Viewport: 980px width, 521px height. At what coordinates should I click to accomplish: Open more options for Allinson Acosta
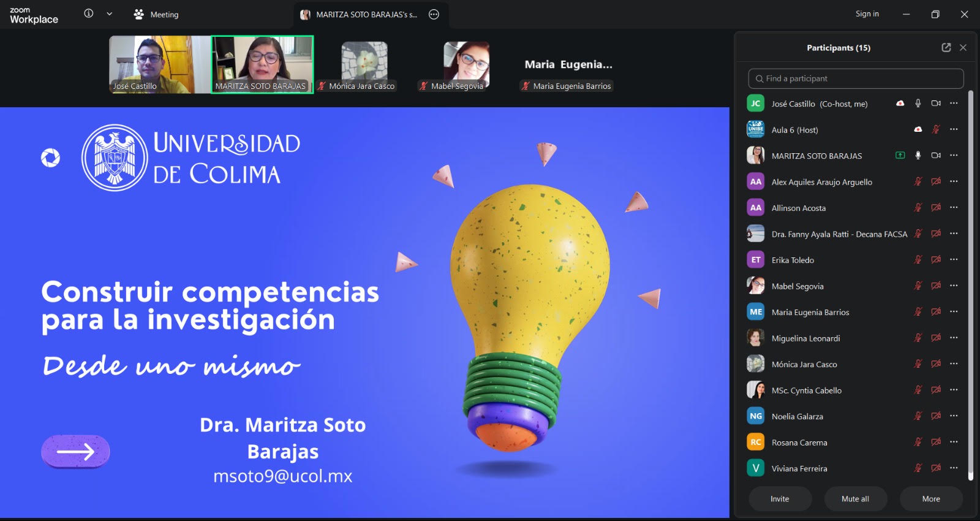[954, 208]
